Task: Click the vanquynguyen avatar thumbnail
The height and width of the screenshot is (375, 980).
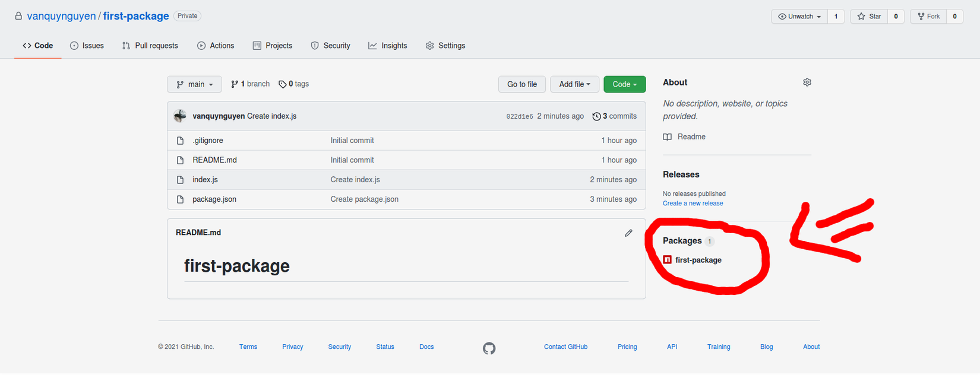Action: point(180,116)
